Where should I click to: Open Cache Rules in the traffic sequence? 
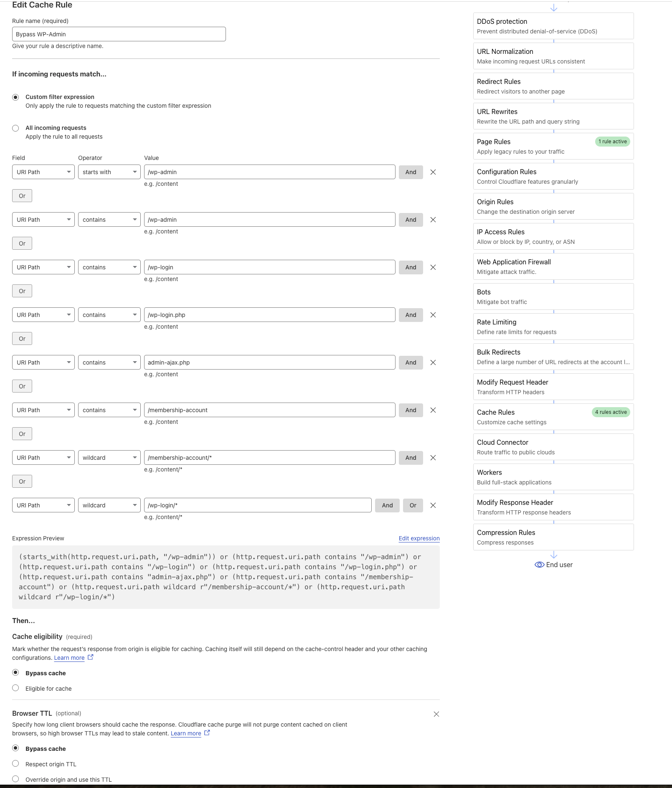click(553, 417)
